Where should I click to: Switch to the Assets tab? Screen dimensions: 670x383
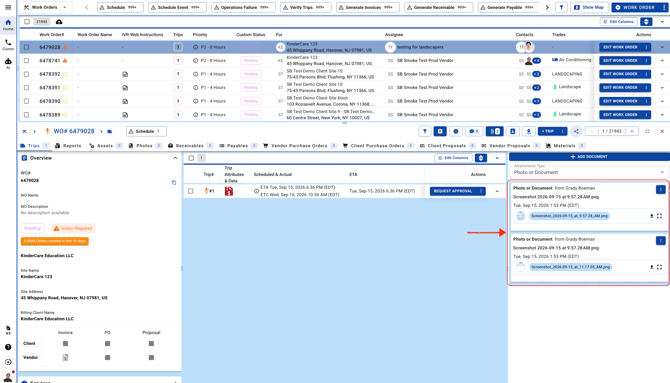pos(105,146)
